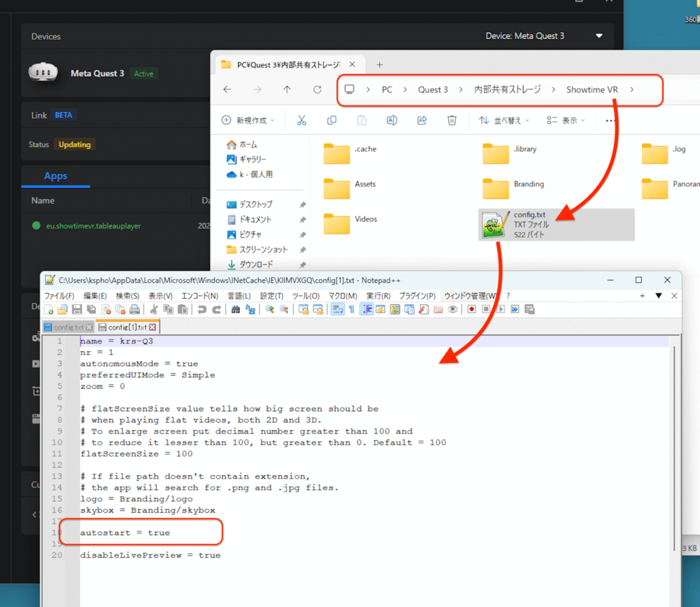The width and height of the screenshot is (700, 607).
Task: Click the save recorded macro icon
Action: [530, 309]
